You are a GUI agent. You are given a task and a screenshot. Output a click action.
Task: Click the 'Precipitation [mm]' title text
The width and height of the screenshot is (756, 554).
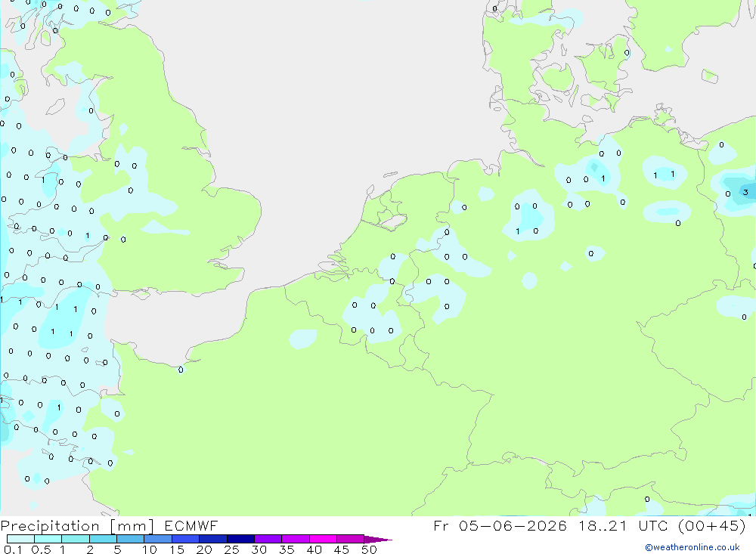tap(77, 526)
